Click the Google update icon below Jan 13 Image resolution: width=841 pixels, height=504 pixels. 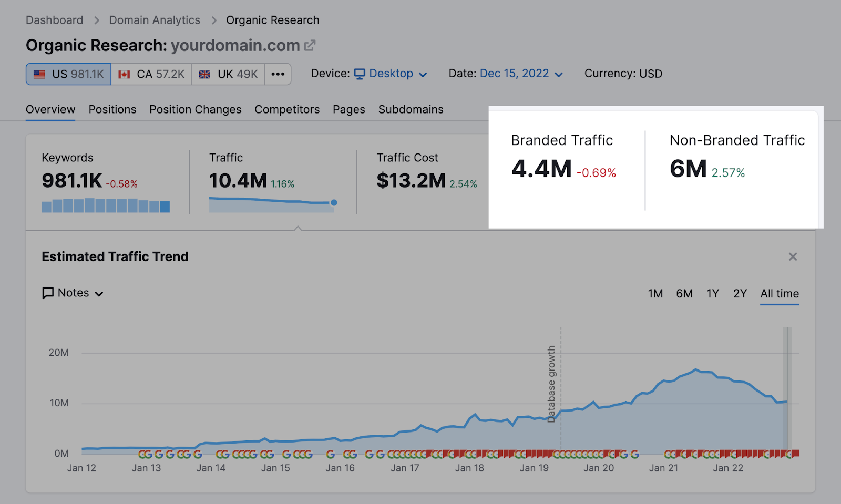pyautogui.click(x=146, y=454)
